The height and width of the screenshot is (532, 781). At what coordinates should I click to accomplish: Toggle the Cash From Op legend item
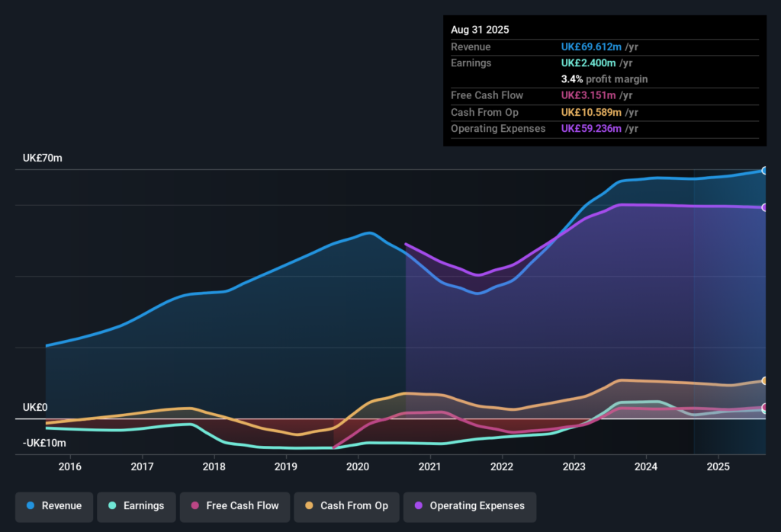coord(346,506)
